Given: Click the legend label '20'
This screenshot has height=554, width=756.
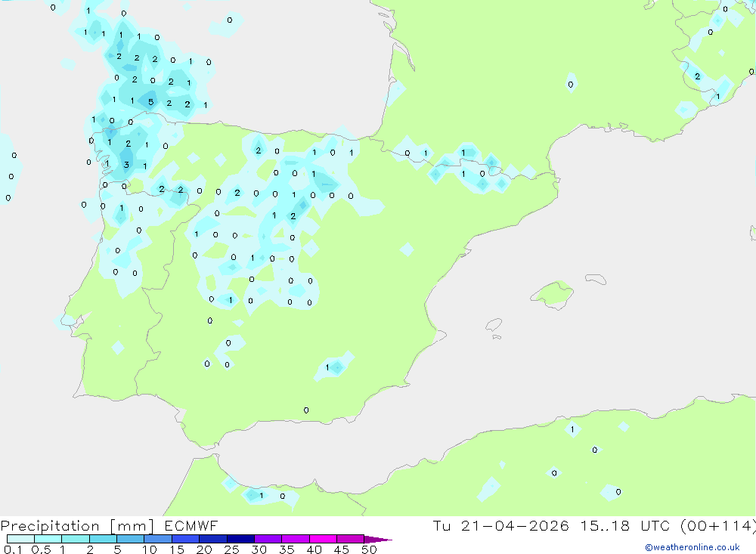Looking at the screenshot, I should coord(204,549).
